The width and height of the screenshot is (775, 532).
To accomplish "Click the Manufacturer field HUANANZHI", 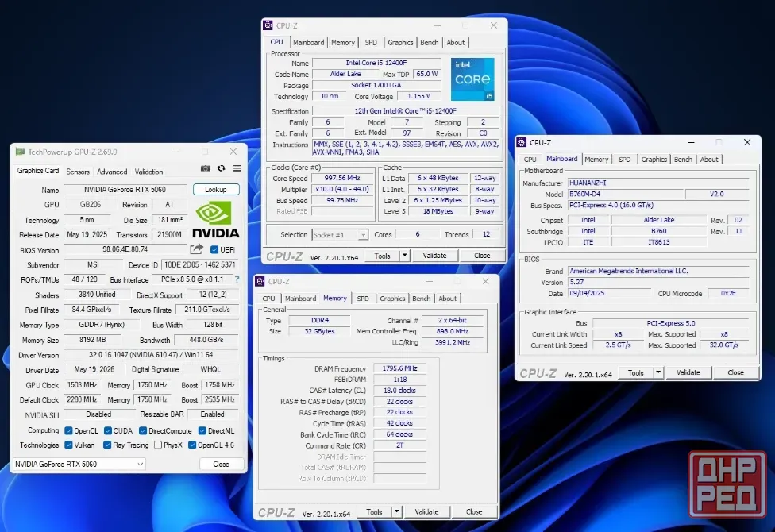I will point(658,183).
